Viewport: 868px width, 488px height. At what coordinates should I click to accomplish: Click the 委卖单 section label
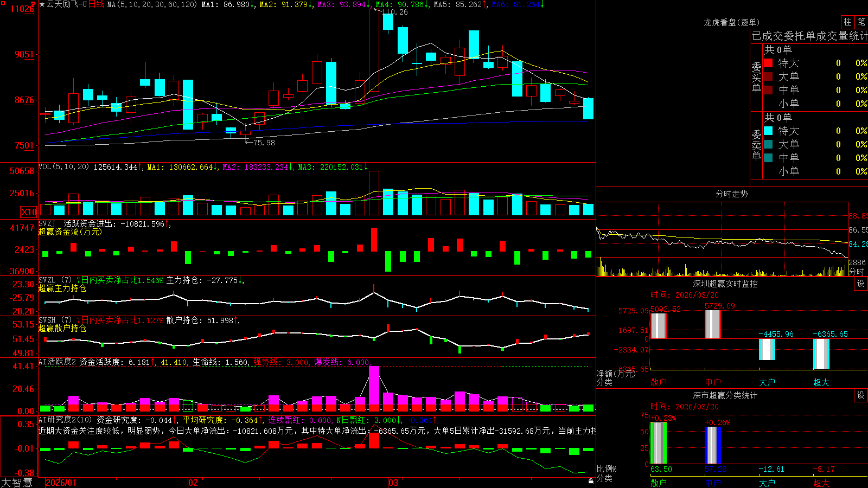756,145
